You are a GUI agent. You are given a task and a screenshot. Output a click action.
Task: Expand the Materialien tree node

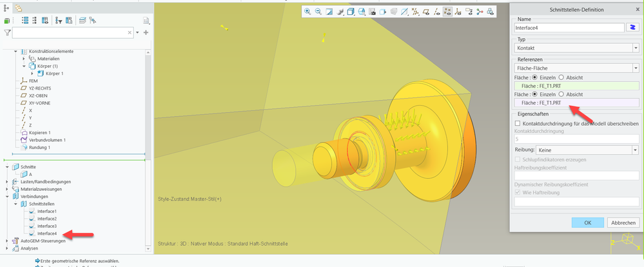(x=24, y=59)
